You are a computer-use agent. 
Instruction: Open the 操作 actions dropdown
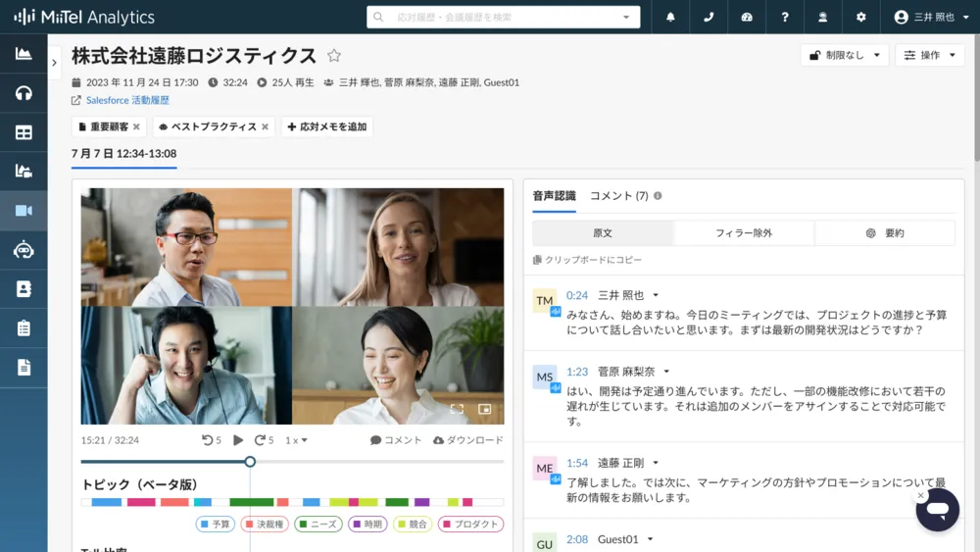tap(929, 55)
